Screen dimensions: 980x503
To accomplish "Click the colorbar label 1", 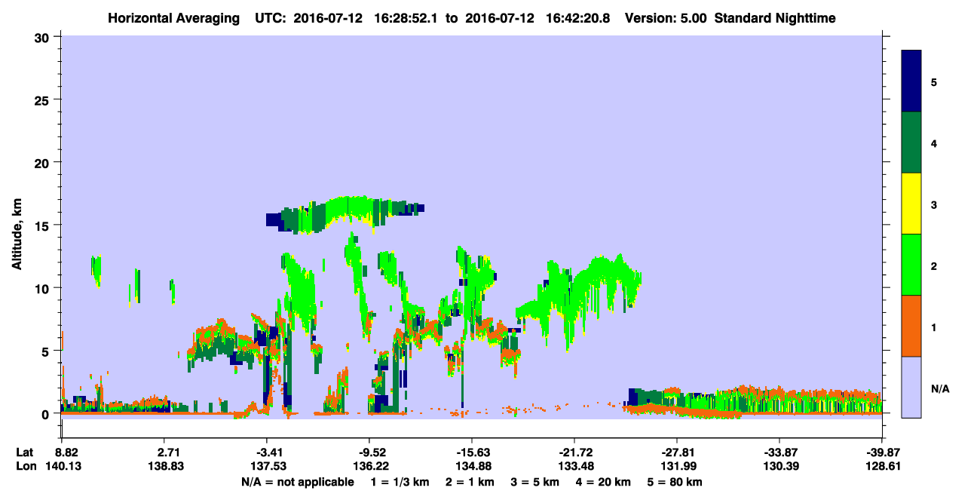I will pyautogui.click(x=934, y=327).
